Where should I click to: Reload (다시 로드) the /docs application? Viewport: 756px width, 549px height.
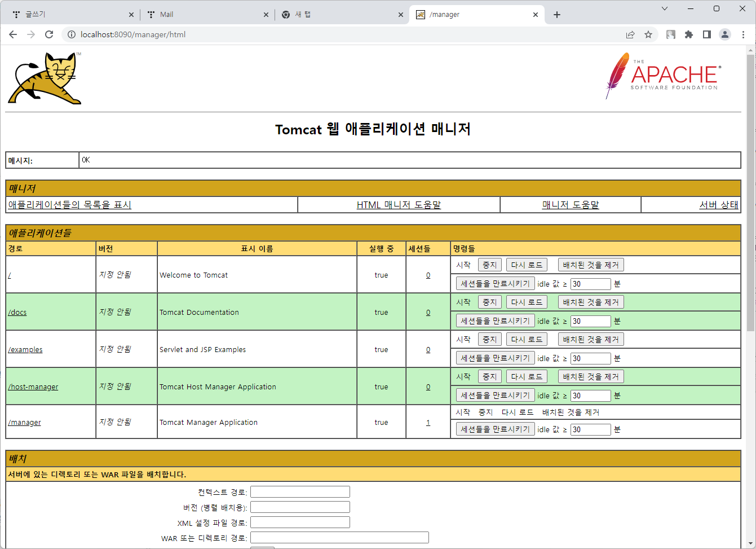coord(527,302)
